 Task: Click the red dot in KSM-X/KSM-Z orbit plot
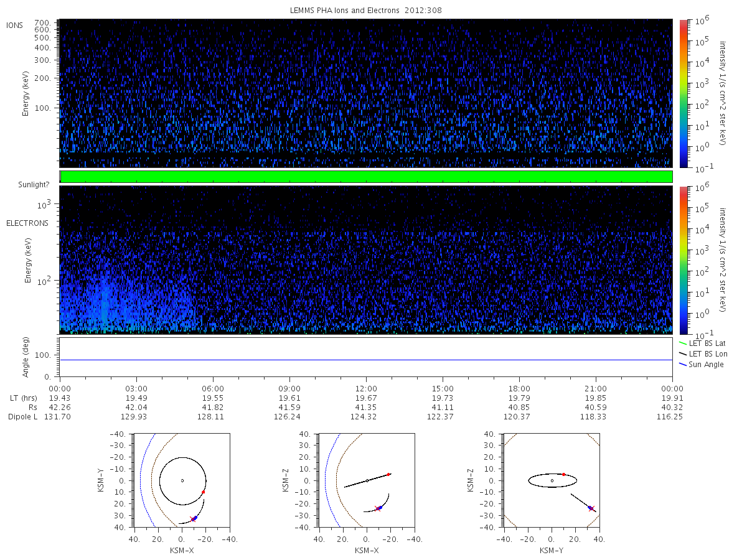tap(388, 474)
